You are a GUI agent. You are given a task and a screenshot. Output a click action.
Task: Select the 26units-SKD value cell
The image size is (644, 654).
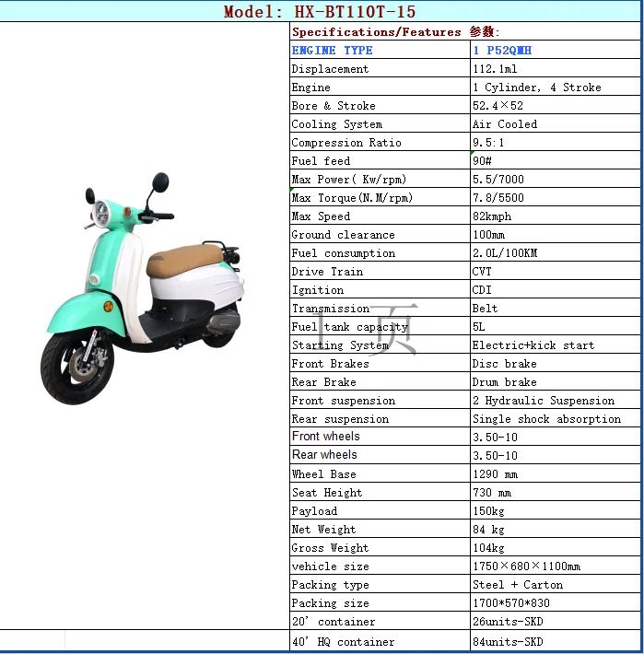pos(556,622)
